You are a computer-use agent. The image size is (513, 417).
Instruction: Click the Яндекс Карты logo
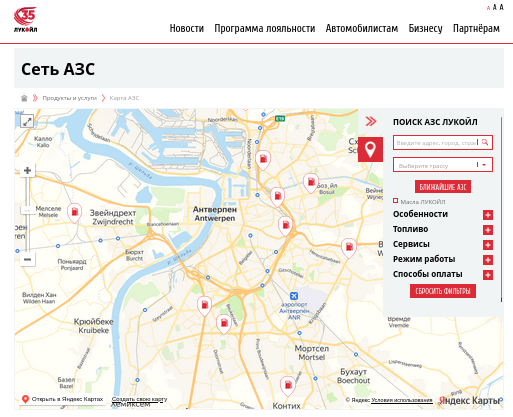469,400
